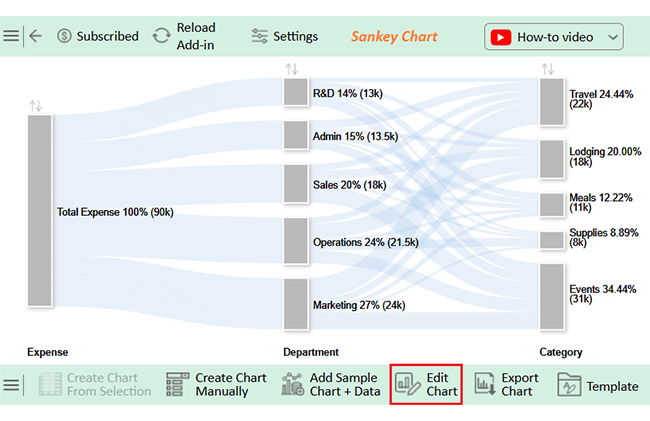Click Add Sample Chart + Data icon
650x421 pixels.
pyautogui.click(x=293, y=384)
